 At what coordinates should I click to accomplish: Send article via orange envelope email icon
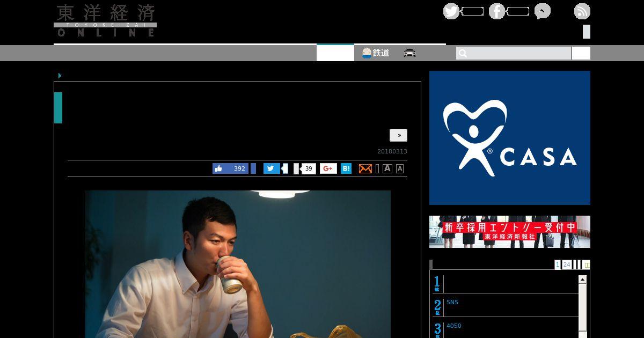coord(365,168)
